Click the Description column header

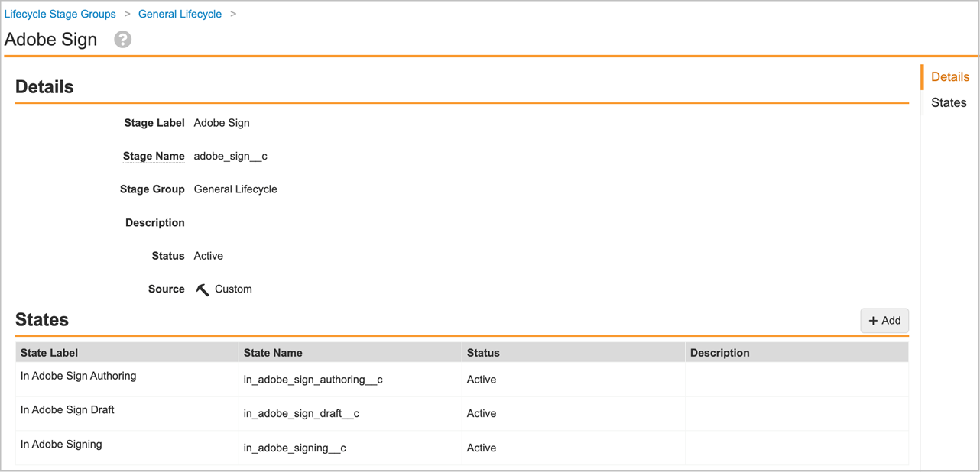(x=719, y=352)
